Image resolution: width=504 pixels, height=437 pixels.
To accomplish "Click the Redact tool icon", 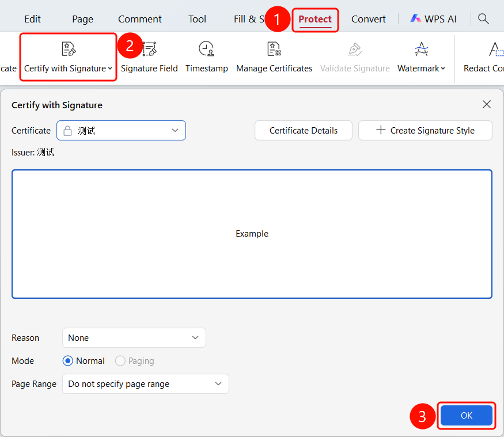I will point(496,49).
